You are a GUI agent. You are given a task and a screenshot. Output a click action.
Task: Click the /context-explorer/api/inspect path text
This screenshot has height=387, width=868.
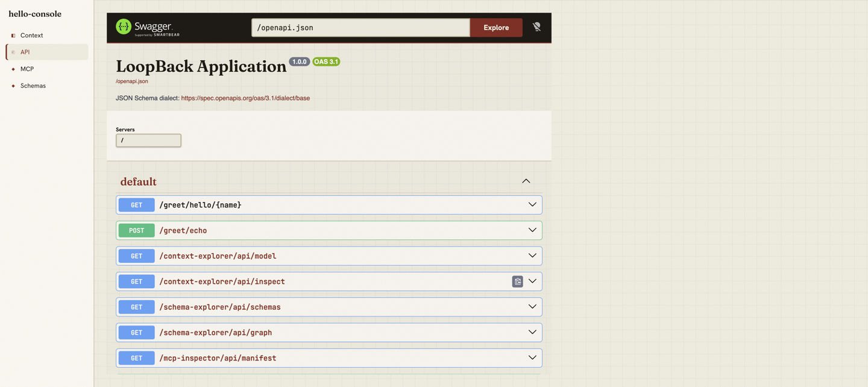tap(222, 282)
